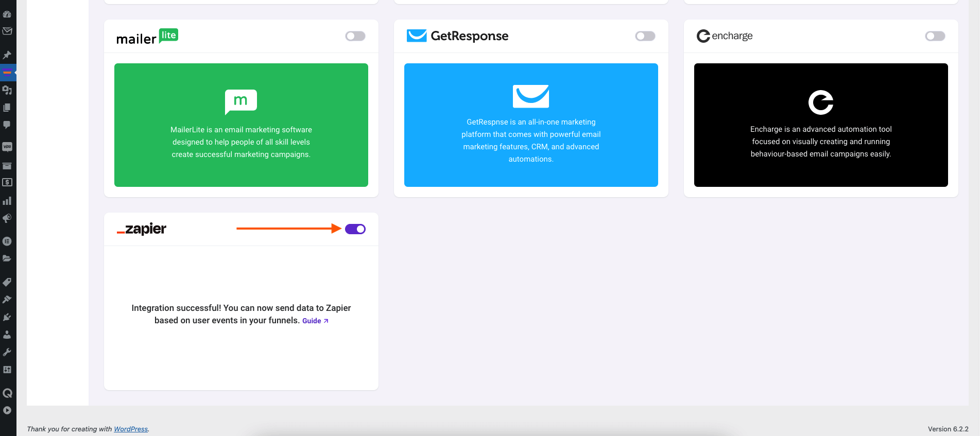Click the 'Integration successful!' Zapier message
This screenshot has height=436, width=980.
click(x=241, y=314)
